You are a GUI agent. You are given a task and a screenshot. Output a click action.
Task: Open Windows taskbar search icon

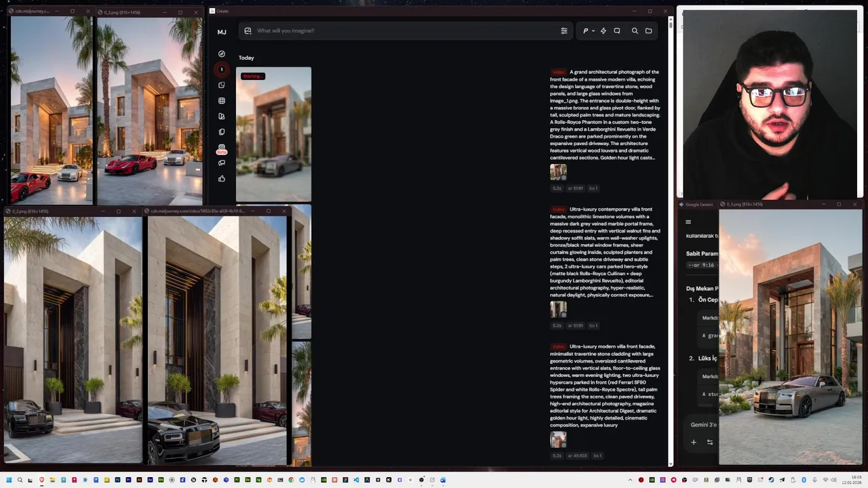tap(20, 480)
